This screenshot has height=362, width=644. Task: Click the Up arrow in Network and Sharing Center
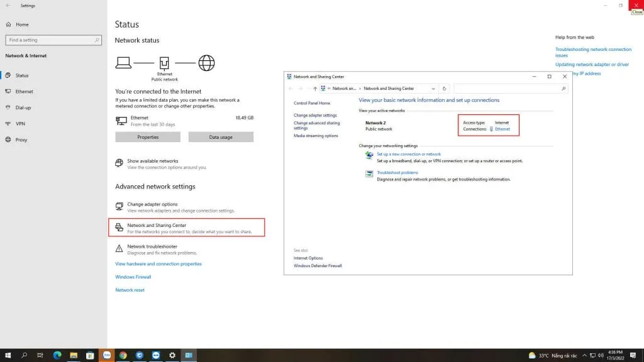pos(314,89)
